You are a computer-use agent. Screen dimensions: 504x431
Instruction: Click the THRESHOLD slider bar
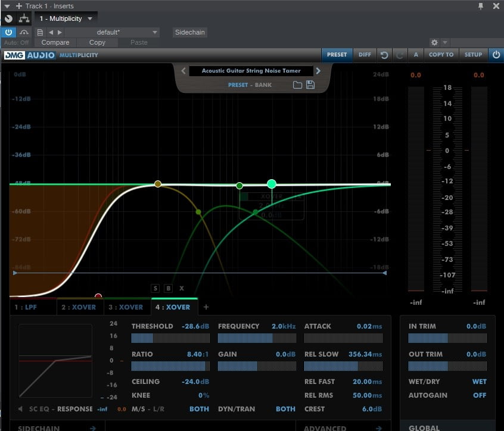tap(170, 338)
